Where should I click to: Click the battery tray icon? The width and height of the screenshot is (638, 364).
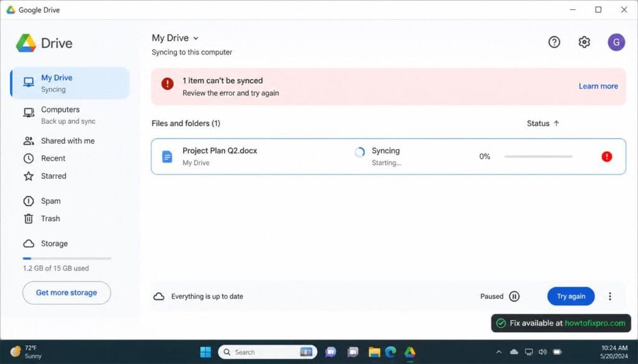point(557,352)
